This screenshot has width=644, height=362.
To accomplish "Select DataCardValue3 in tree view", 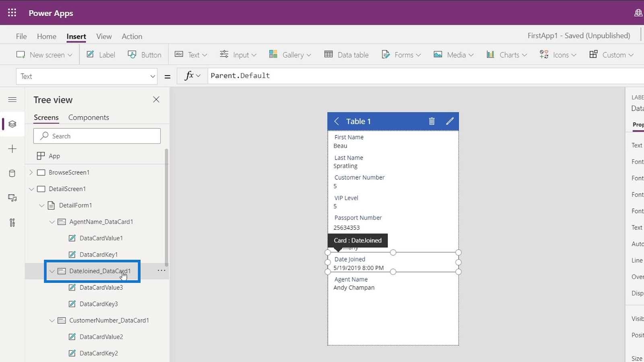I will point(101,288).
